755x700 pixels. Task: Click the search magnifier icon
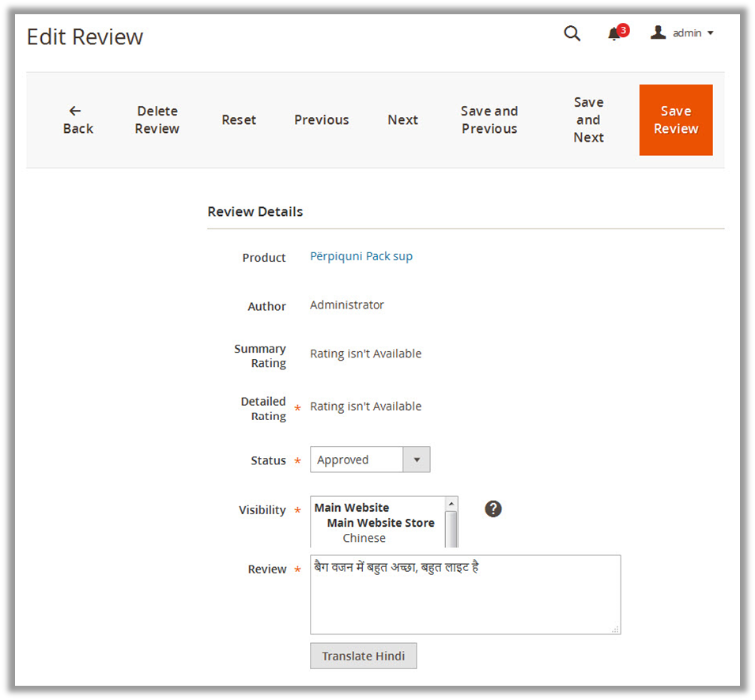point(572,33)
